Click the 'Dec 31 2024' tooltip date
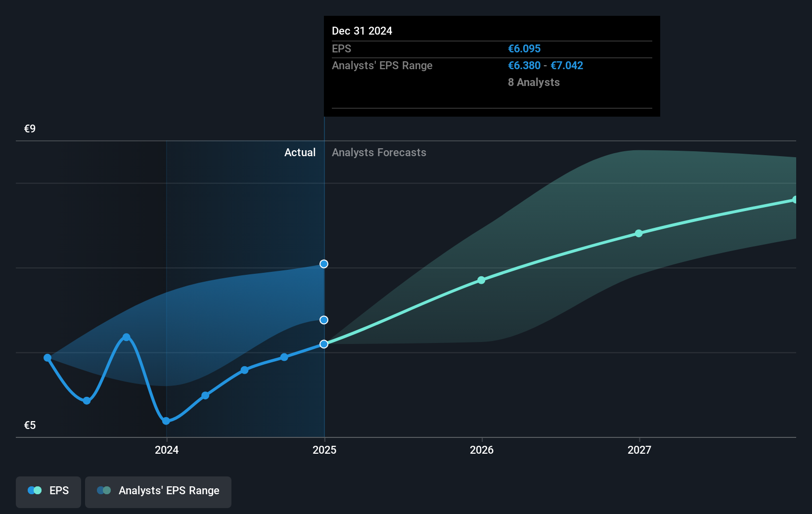This screenshot has width=812, height=514. [362, 31]
